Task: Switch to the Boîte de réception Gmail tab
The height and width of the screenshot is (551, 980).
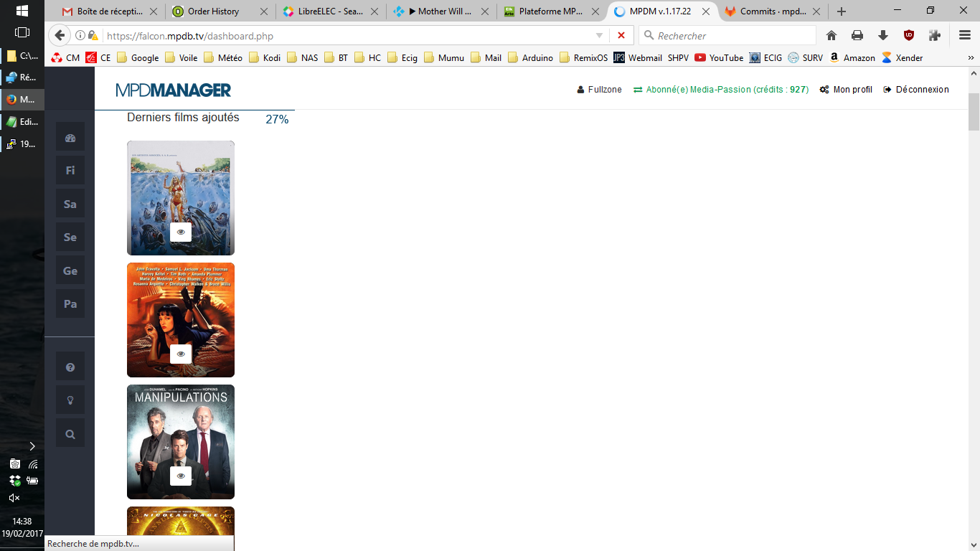Action: pyautogui.click(x=110, y=11)
